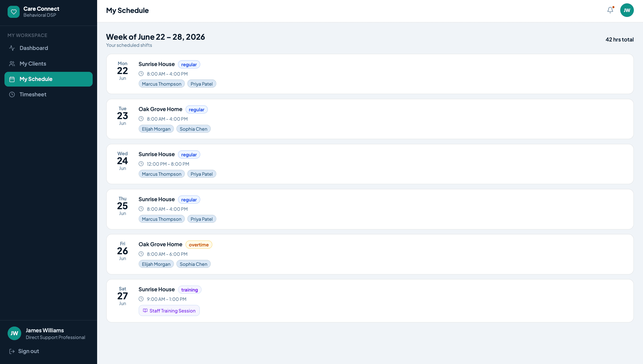Click Elijah Morgan chip on Tuesday's shift
The height and width of the screenshot is (364, 643).
(x=156, y=129)
